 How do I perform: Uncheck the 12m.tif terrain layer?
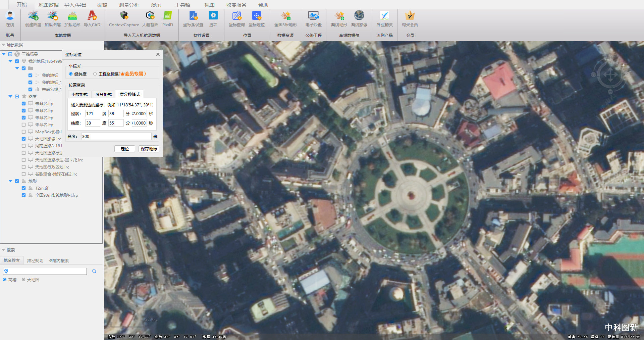click(24, 188)
